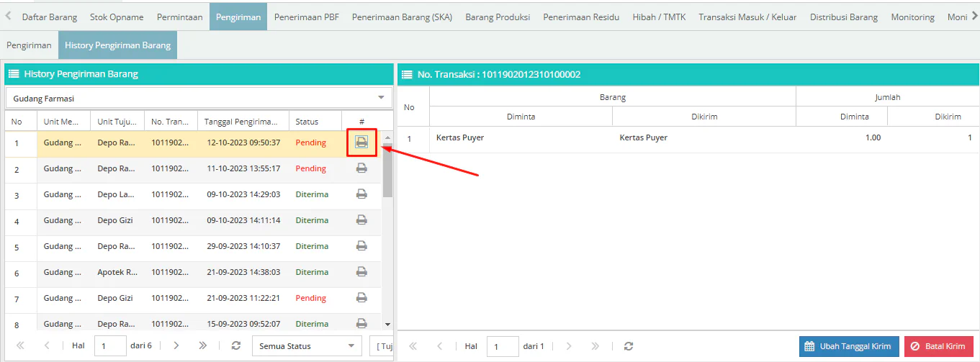
Task: Click the No. Tran column header
Action: (x=171, y=122)
